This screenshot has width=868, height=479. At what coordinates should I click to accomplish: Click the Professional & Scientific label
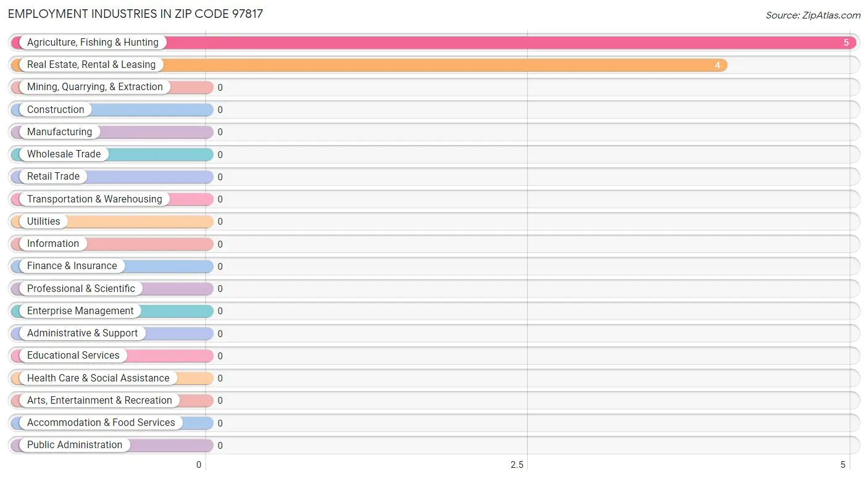(81, 289)
